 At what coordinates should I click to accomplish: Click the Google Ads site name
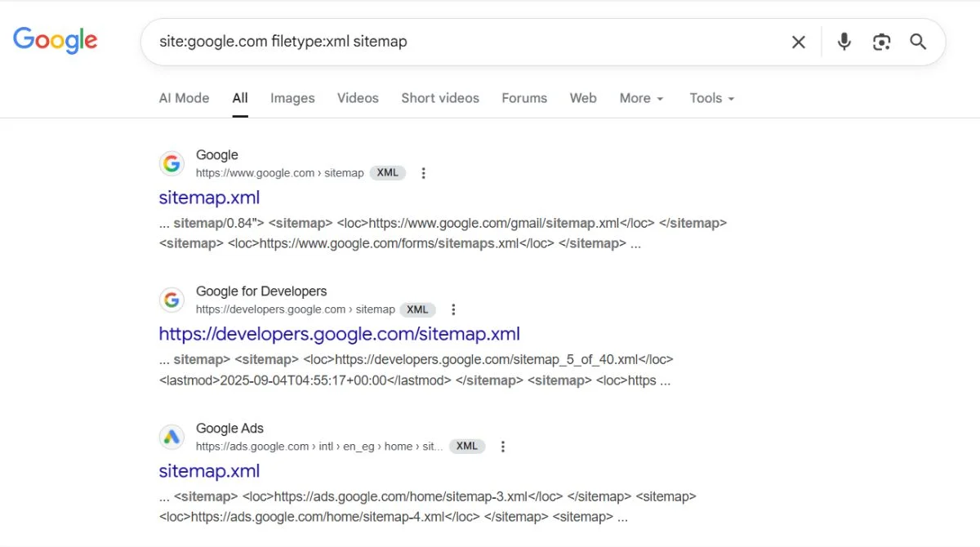(x=229, y=429)
